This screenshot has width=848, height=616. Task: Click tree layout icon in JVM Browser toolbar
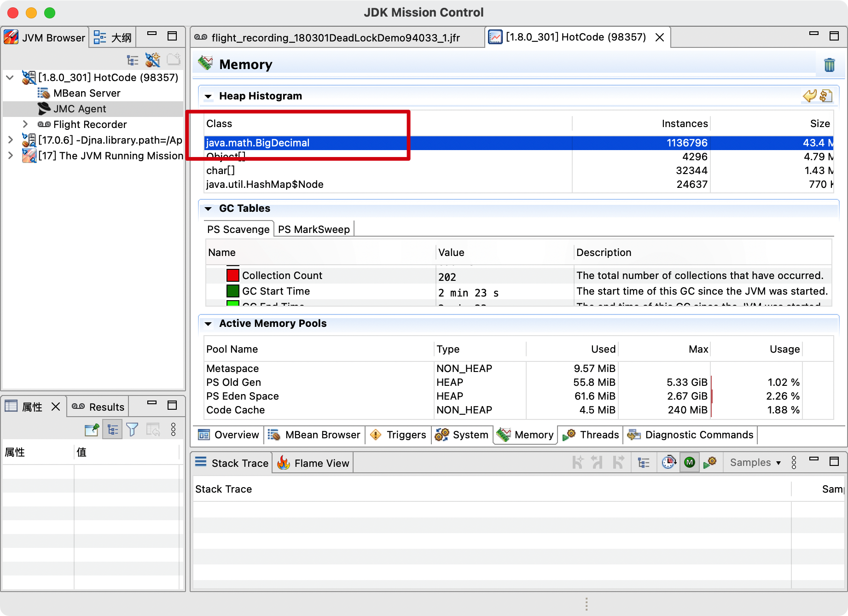133,60
